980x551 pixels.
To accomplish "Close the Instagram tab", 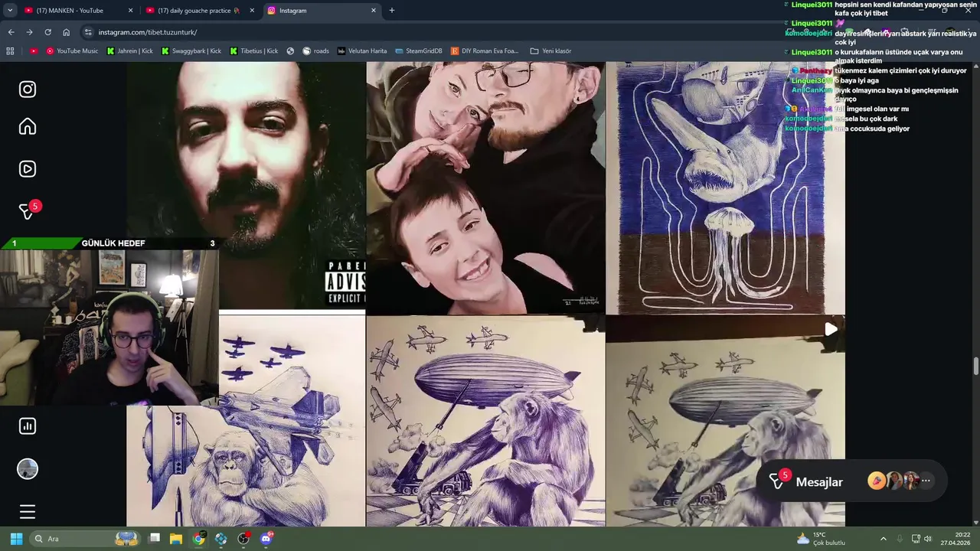I will click(x=374, y=11).
